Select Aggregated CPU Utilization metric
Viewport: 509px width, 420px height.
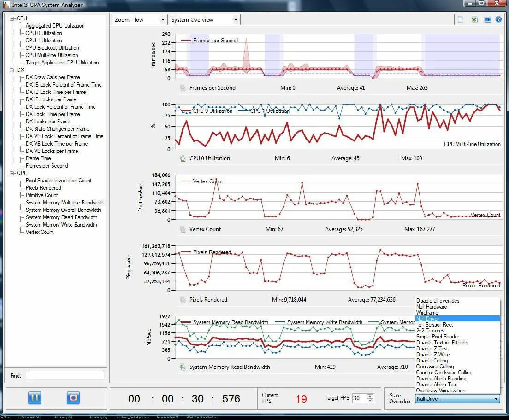[x=55, y=26]
